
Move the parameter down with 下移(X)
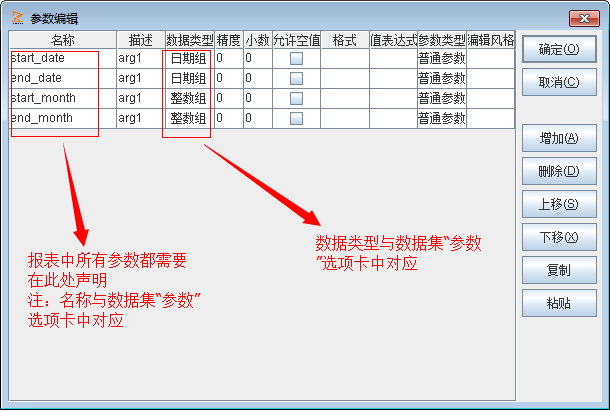[x=559, y=237]
